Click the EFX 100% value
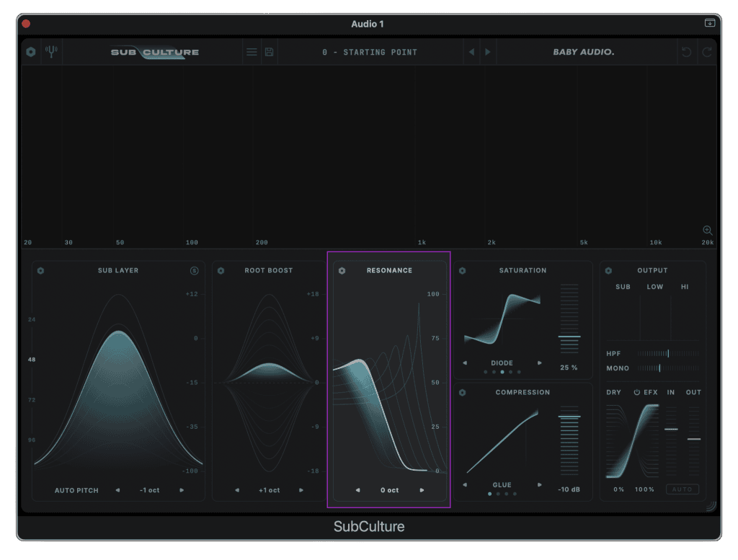This screenshot has width=738, height=560. (644, 489)
